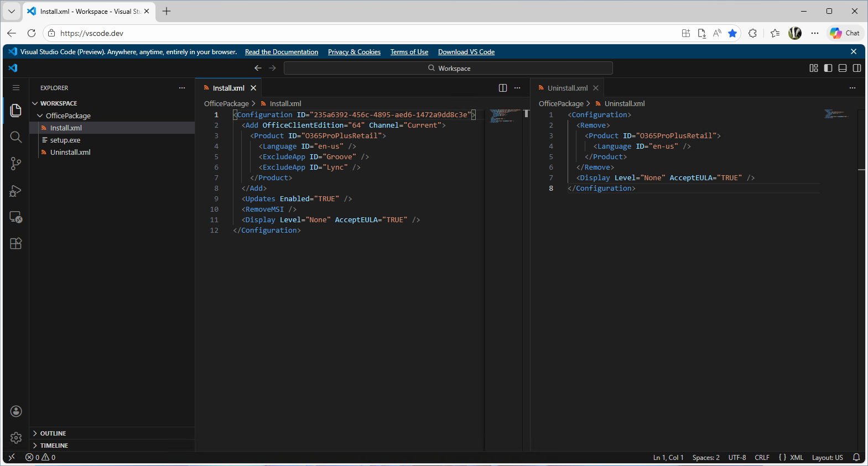Open the Source Control view
This screenshot has width=868, height=466.
pyautogui.click(x=15, y=164)
